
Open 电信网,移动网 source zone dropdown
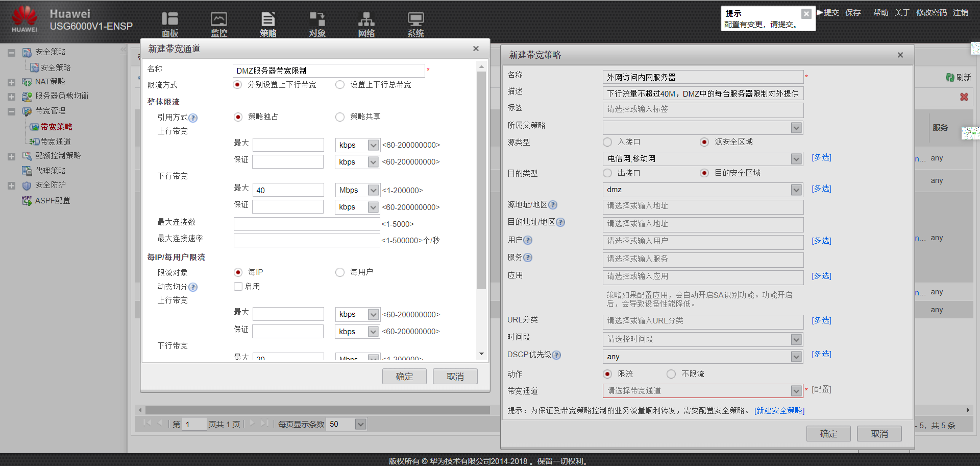coord(796,159)
